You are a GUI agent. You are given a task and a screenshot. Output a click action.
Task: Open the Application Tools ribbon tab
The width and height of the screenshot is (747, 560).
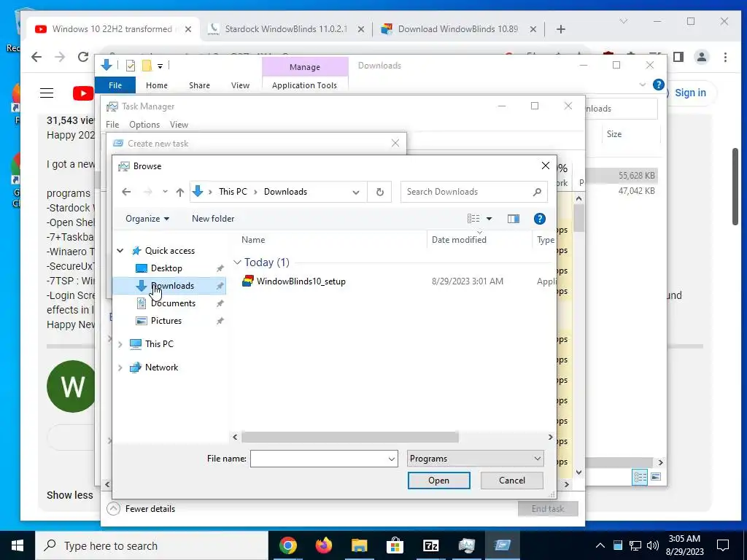click(x=304, y=85)
